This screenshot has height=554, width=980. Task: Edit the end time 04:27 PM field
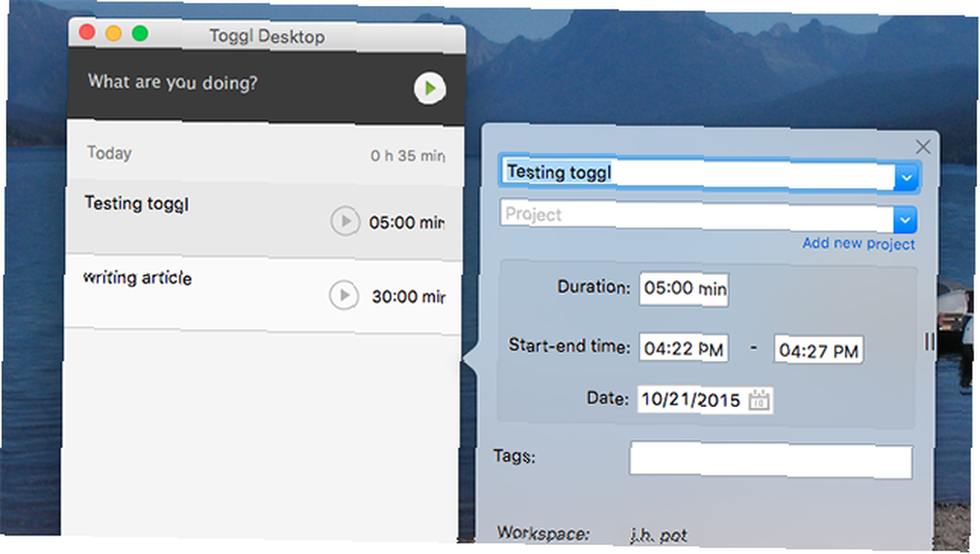pyautogui.click(x=818, y=349)
